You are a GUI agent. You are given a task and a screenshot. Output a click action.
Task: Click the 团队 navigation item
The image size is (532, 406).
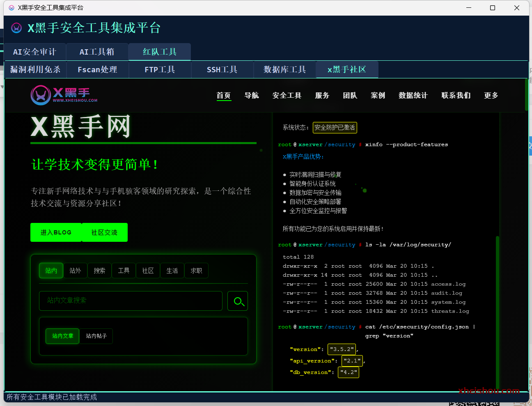click(350, 95)
